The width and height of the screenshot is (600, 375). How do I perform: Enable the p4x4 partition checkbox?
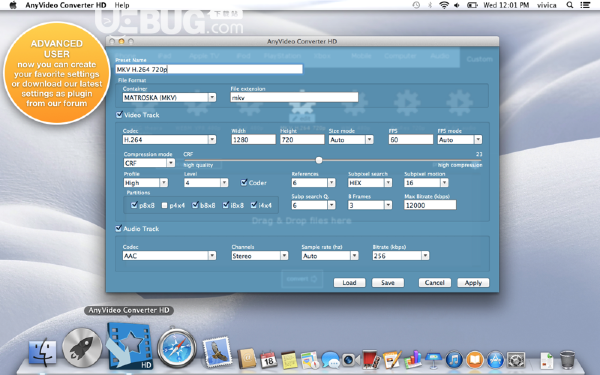click(165, 205)
